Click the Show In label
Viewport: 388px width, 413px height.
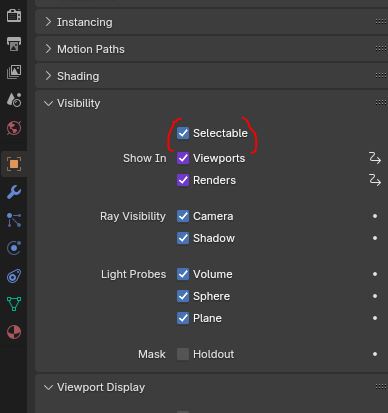click(x=145, y=158)
